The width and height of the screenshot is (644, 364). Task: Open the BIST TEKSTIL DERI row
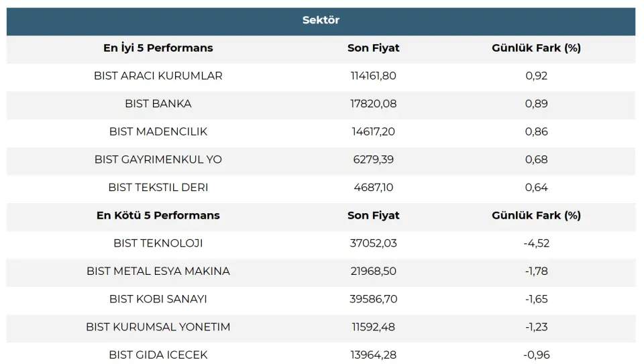click(158, 188)
